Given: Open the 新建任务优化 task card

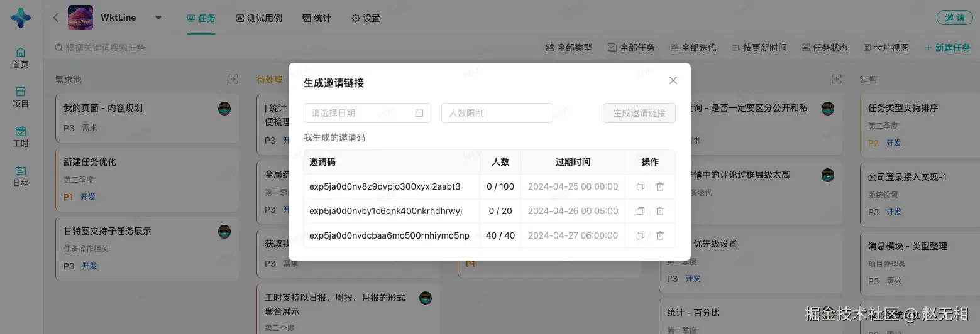Looking at the screenshot, I should pos(147,179).
